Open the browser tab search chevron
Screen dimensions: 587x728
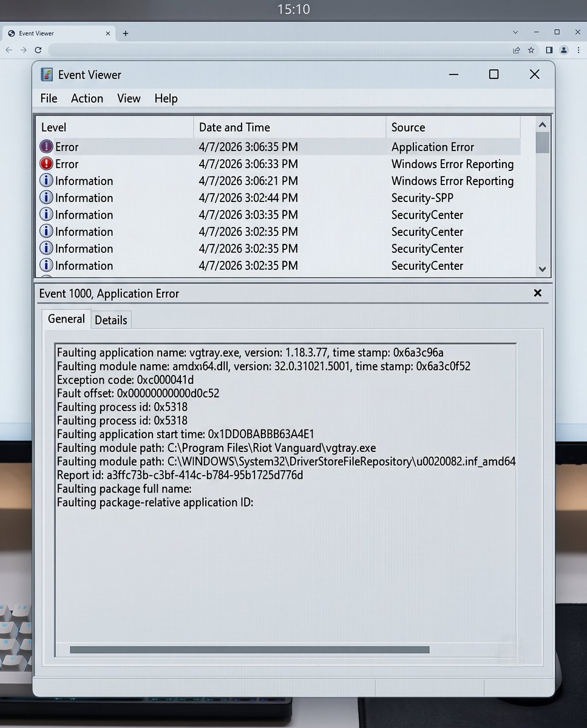point(515,32)
